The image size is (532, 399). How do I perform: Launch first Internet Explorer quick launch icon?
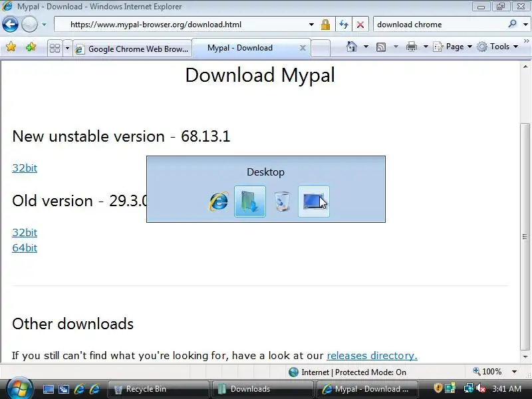point(79,389)
